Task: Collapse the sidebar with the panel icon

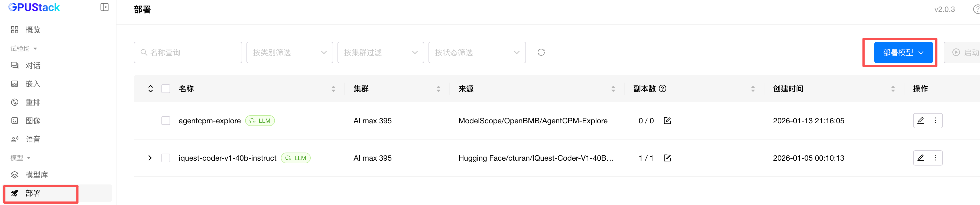Action: (104, 7)
